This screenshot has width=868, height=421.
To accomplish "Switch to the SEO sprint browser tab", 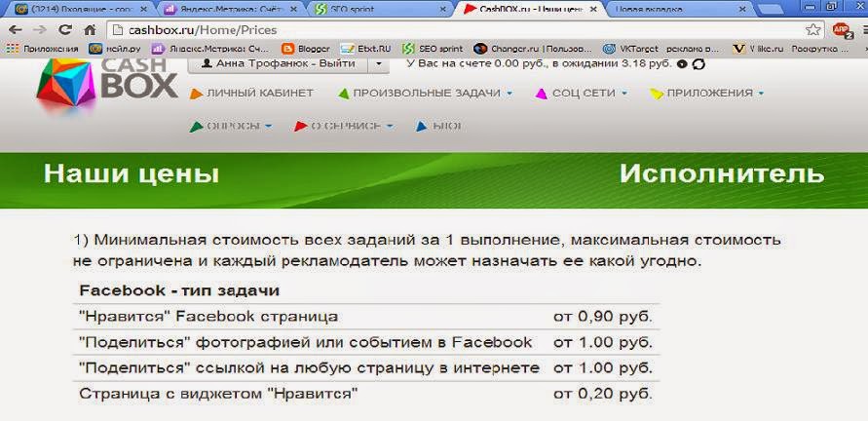I will coord(379,9).
